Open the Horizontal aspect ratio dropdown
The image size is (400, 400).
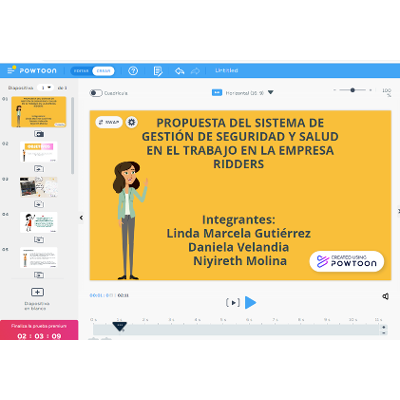pos(249,93)
